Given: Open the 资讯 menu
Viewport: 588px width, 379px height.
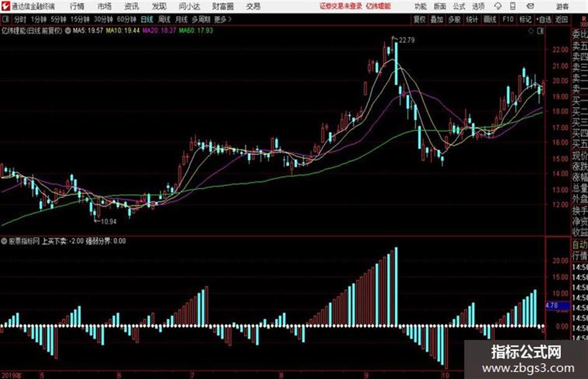Looking at the screenshot, I should coord(132,6).
